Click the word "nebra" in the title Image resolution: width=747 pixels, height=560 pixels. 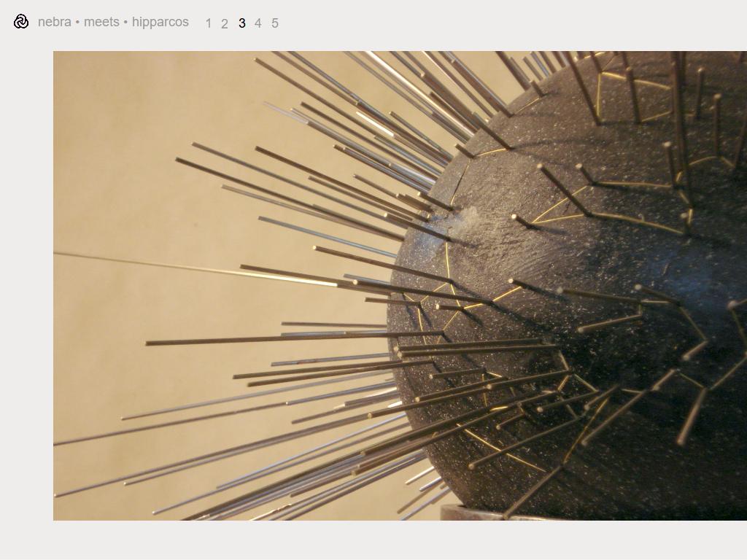tap(54, 22)
